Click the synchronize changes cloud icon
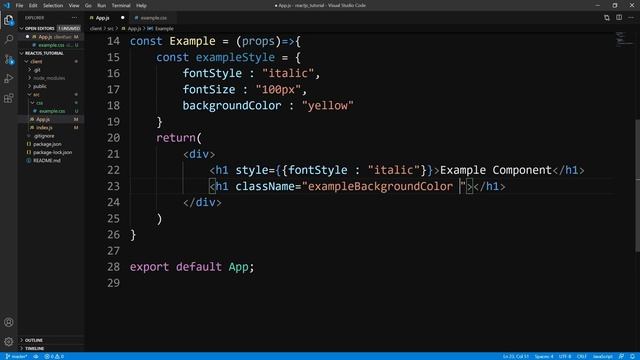 [36, 356]
